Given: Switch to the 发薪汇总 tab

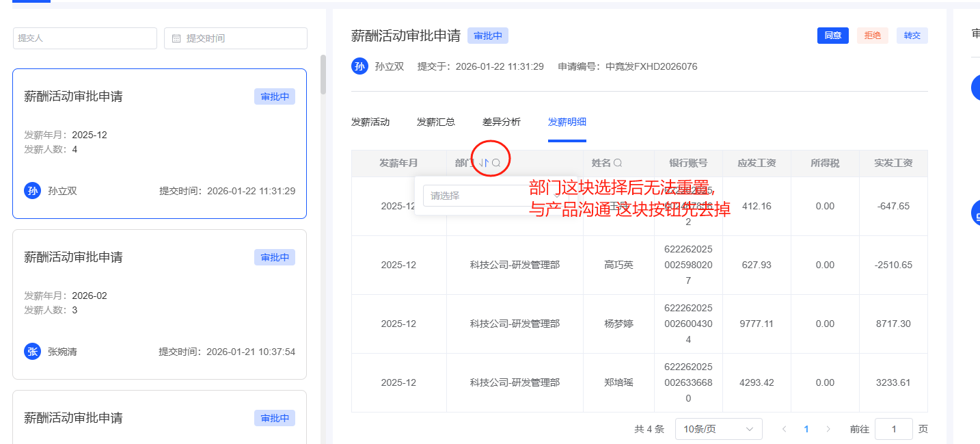Looking at the screenshot, I should click(436, 122).
